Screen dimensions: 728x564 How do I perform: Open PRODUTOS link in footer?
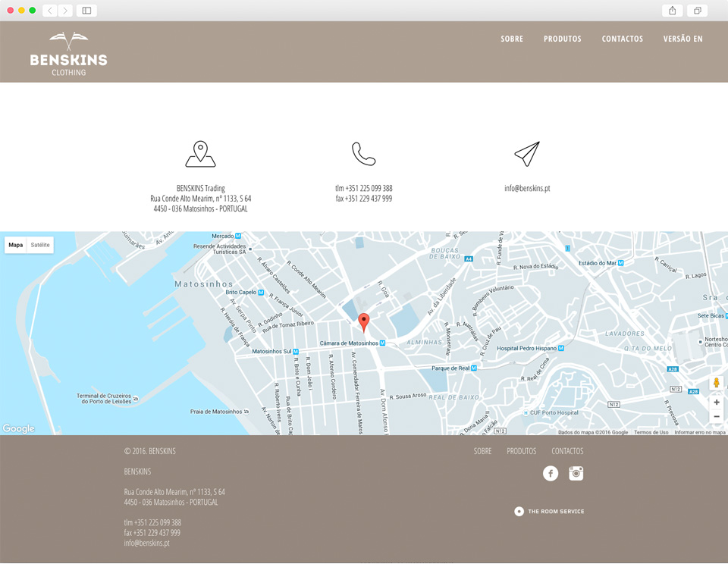coord(522,451)
